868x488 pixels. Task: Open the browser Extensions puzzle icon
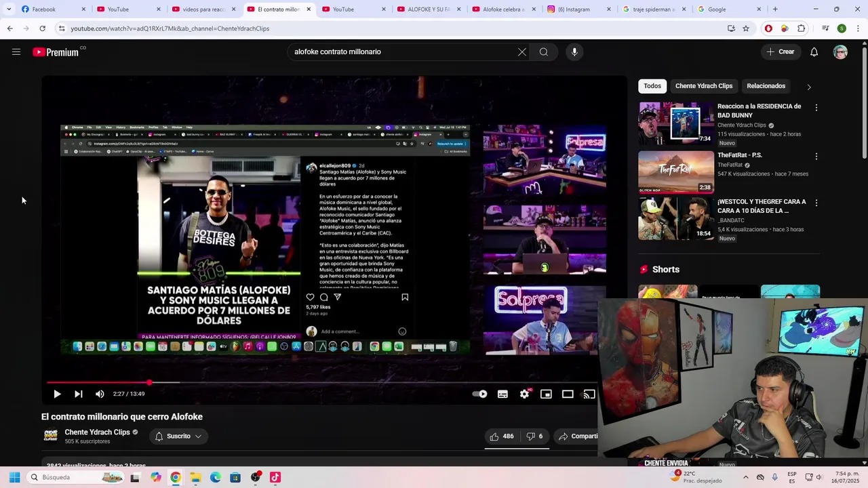[801, 28]
